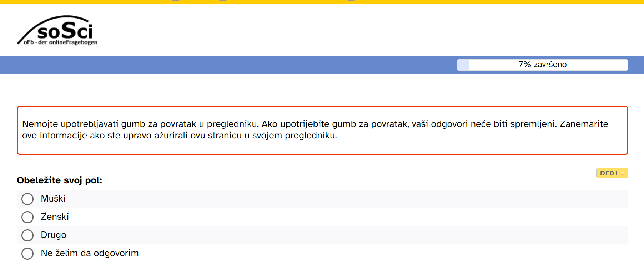Click the Ženski answer label text
The width and height of the screenshot is (644, 280).
click(55, 217)
